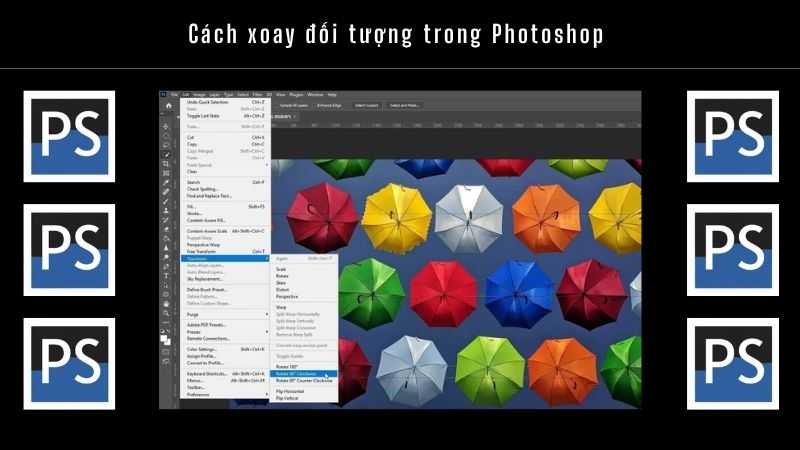Select the Frame tool
This screenshot has height=450, width=800.
[166, 173]
